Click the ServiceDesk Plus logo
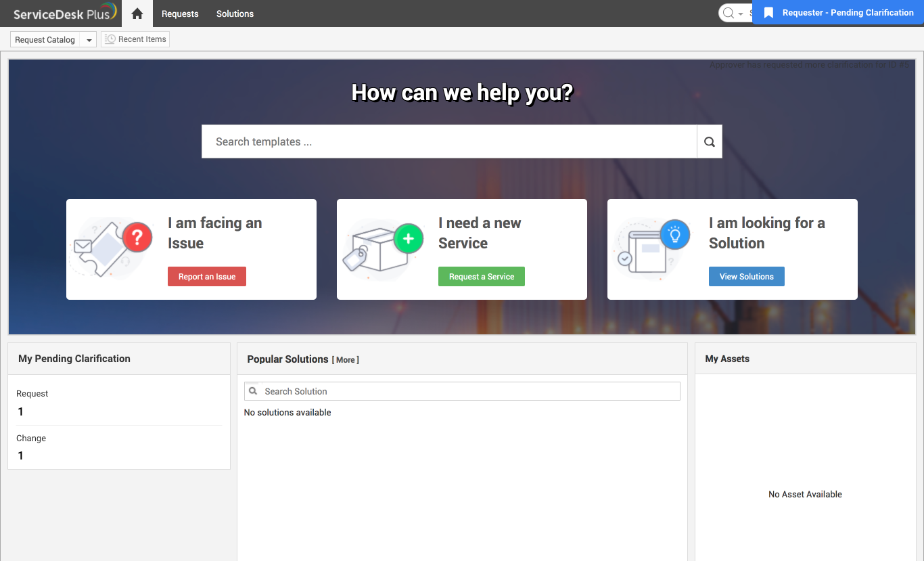This screenshot has height=561, width=924. (x=65, y=14)
